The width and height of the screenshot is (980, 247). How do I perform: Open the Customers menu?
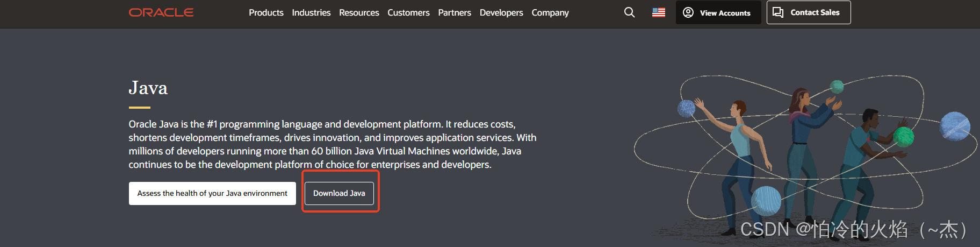(408, 12)
